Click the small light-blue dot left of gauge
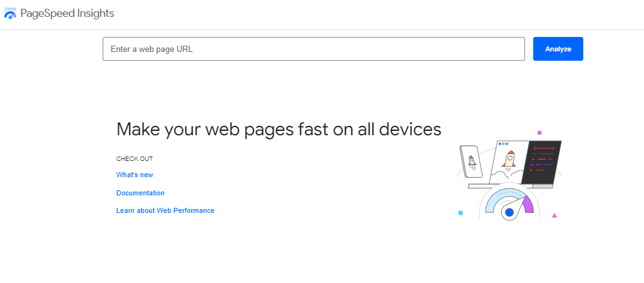644x283 pixels. 461,213
